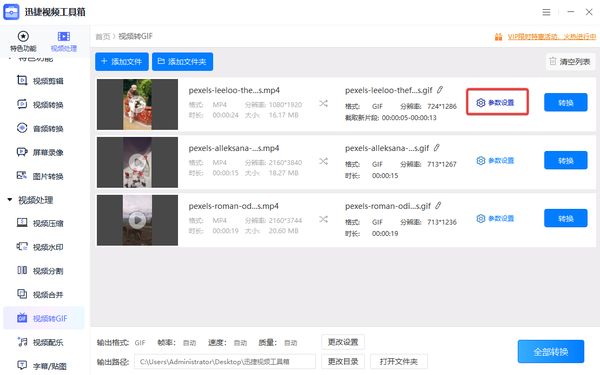Click the 音频转换 sidebar icon
The image size is (600, 375).
(x=22, y=128)
